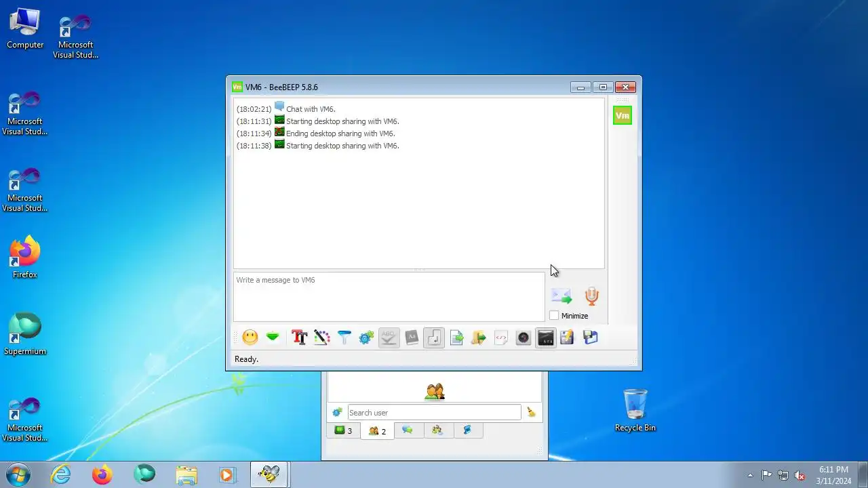Open the blue bookmark tab
This screenshot has height=488, width=868.
coord(467,430)
